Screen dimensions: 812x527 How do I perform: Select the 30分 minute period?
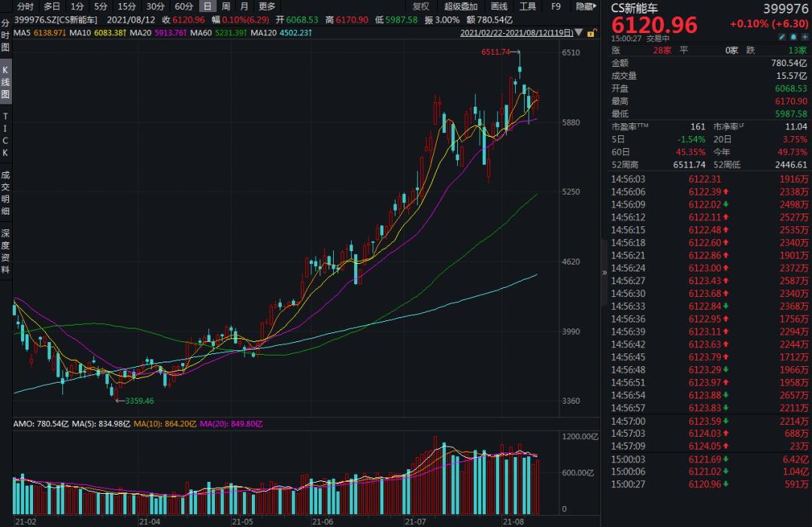point(155,6)
